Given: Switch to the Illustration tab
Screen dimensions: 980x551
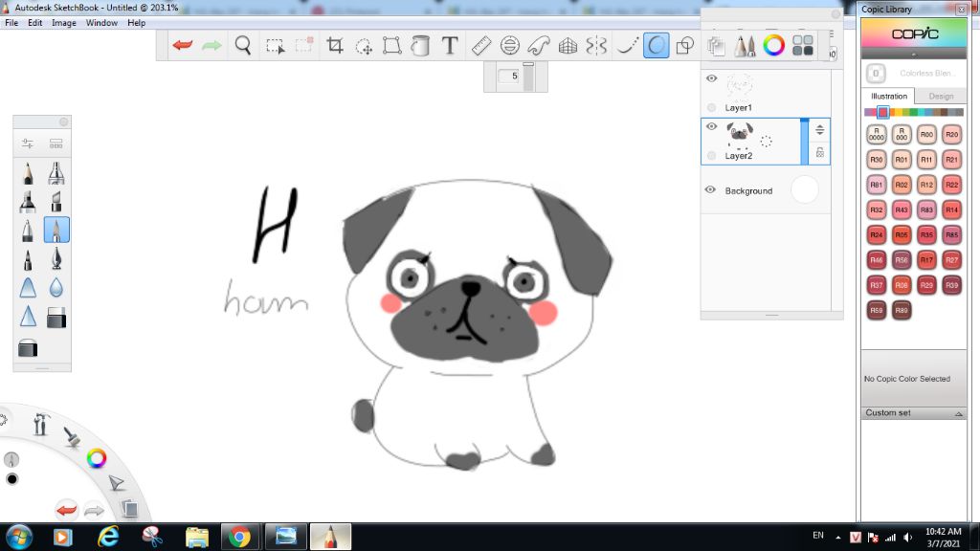Looking at the screenshot, I should click(889, 97).
